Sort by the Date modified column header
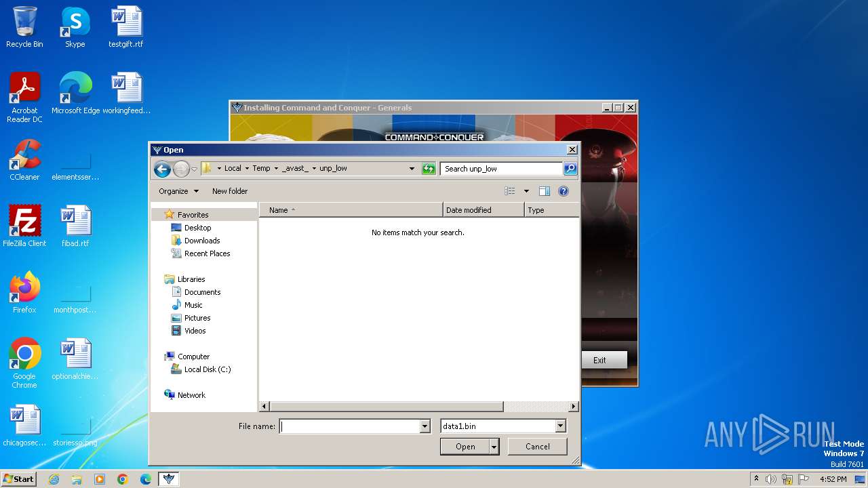 [x=484, y=210]
